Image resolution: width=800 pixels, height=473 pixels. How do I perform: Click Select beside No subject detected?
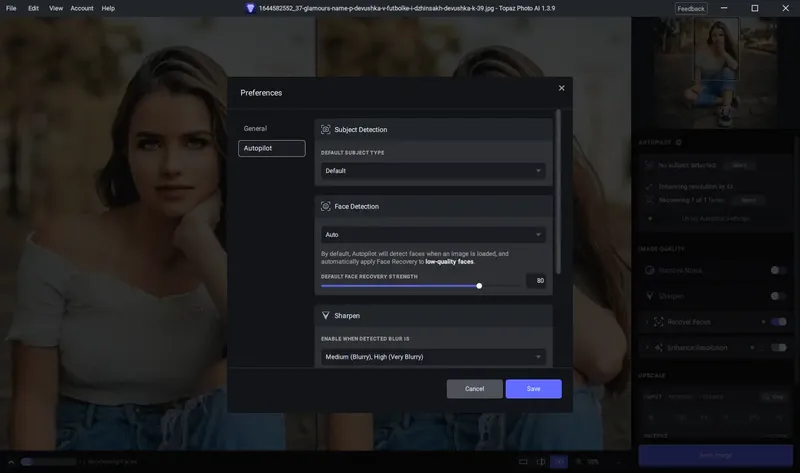[739, 165]
